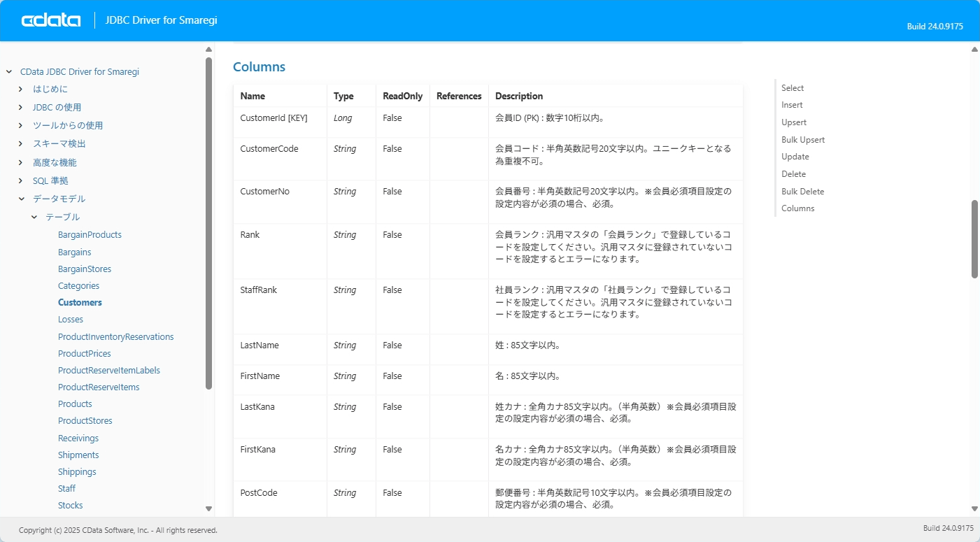Click the main page scroll up arrow
The height and width of the screenshot is (542, 980).
974,50
